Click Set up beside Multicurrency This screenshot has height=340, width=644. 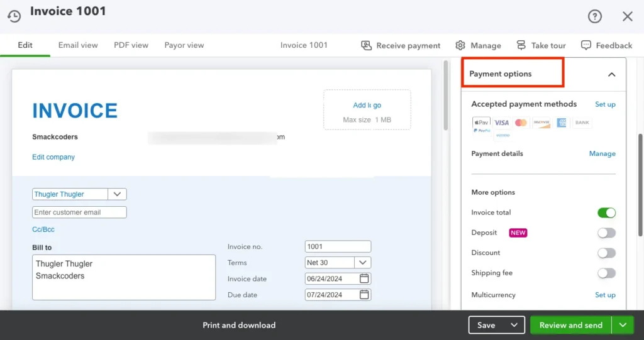click(x=605, y=295)
